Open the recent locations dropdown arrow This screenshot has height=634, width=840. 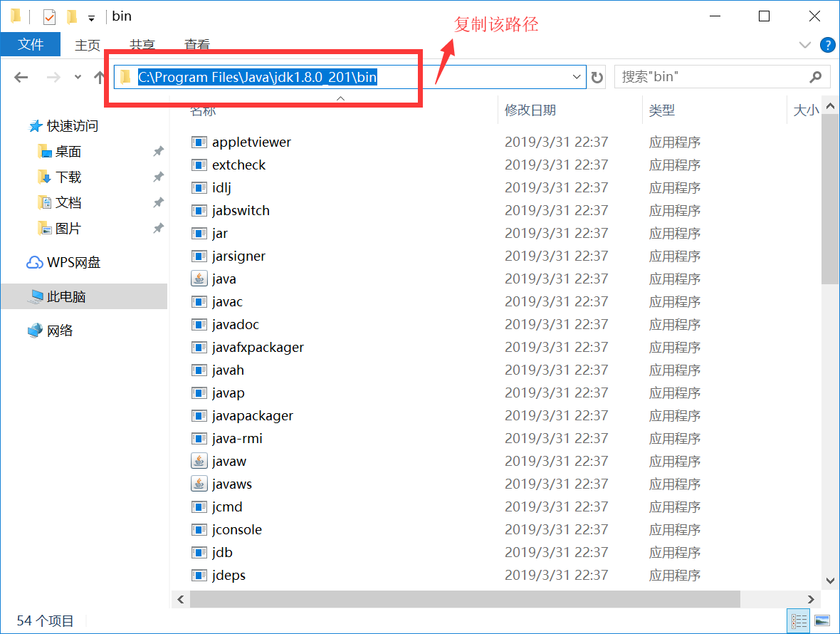click(78, 77)
